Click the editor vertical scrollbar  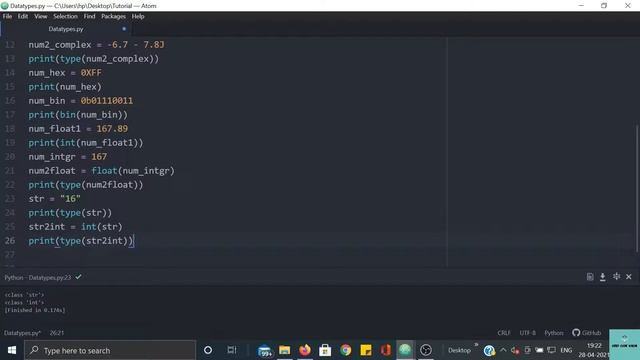pyautogui.click(x=637, y=188)
